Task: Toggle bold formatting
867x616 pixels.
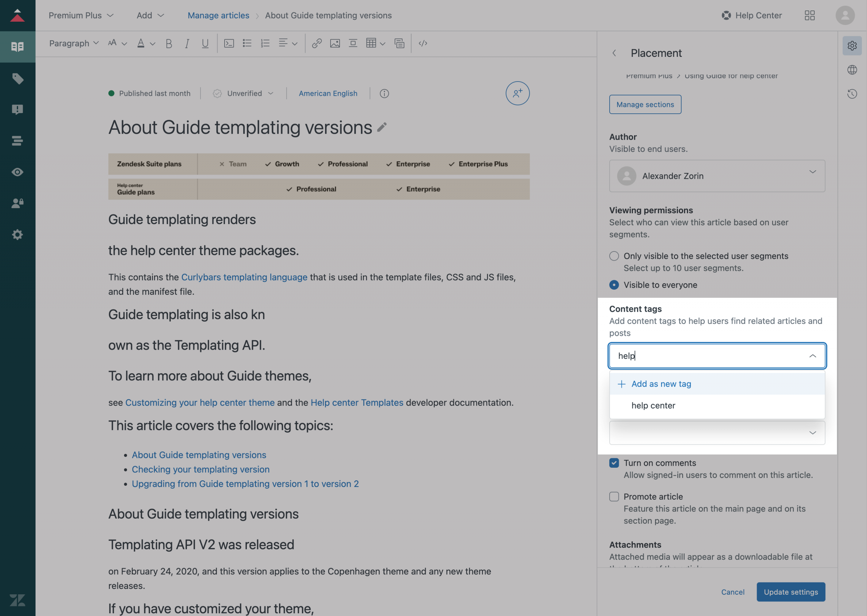Action: click(x=169, y=44)
